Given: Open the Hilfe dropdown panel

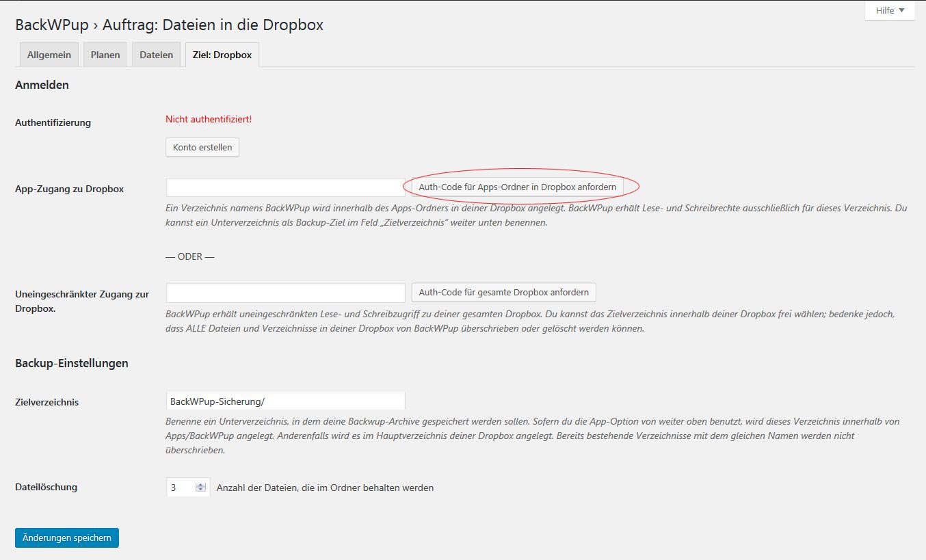Looking at the screenshot, I should (890, 10).
